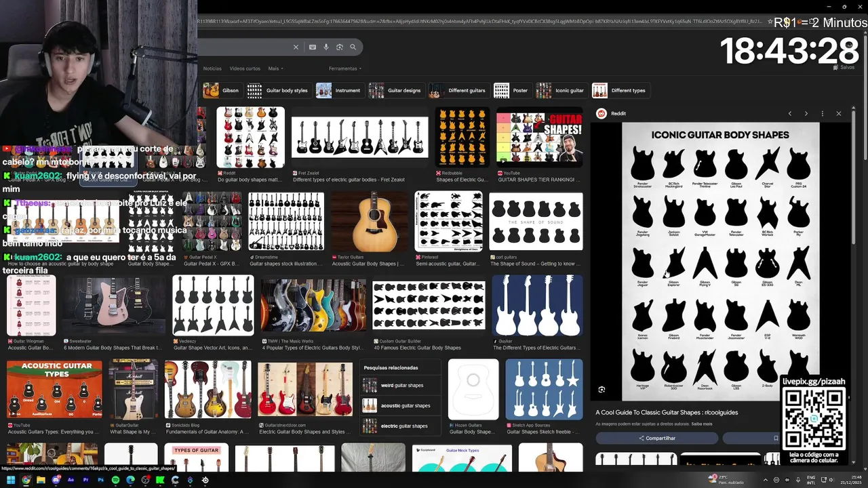Open Discord from the taskbar
This screenshot has width=868, height=488.
pos(56,480)
